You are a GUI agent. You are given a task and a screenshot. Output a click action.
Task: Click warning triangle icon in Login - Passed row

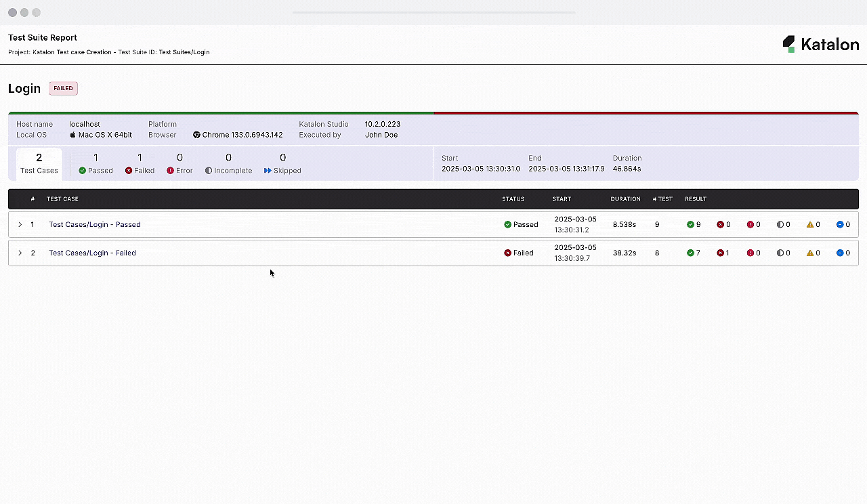[810, 224]
